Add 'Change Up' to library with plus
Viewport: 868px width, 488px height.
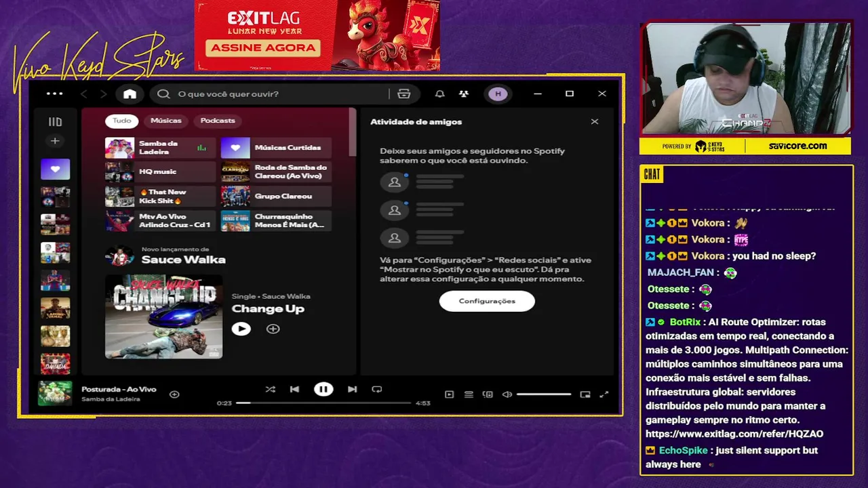tap(273, 329)
